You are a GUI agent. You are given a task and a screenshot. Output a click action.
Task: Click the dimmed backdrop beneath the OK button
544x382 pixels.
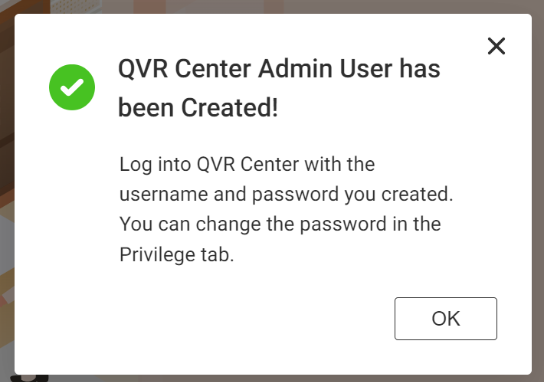[445, 379]
